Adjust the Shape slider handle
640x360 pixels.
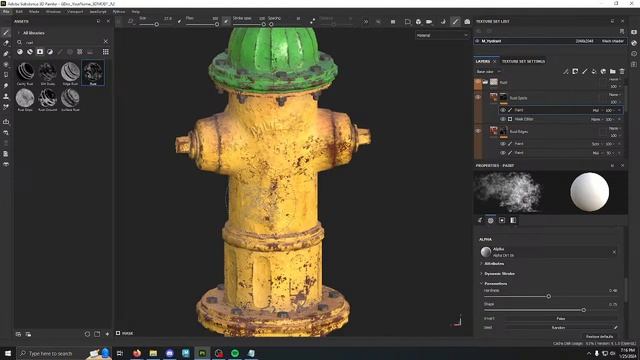584,310
